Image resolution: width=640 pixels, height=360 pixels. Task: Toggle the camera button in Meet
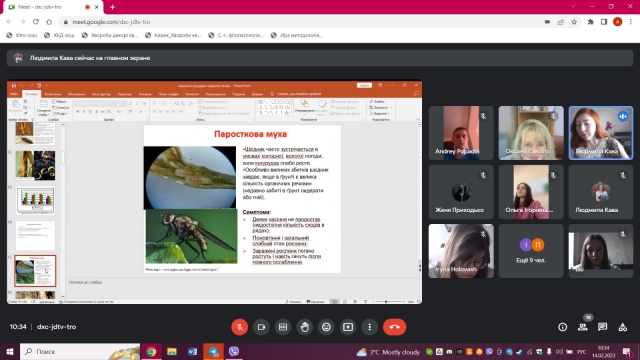click(261, 327)
